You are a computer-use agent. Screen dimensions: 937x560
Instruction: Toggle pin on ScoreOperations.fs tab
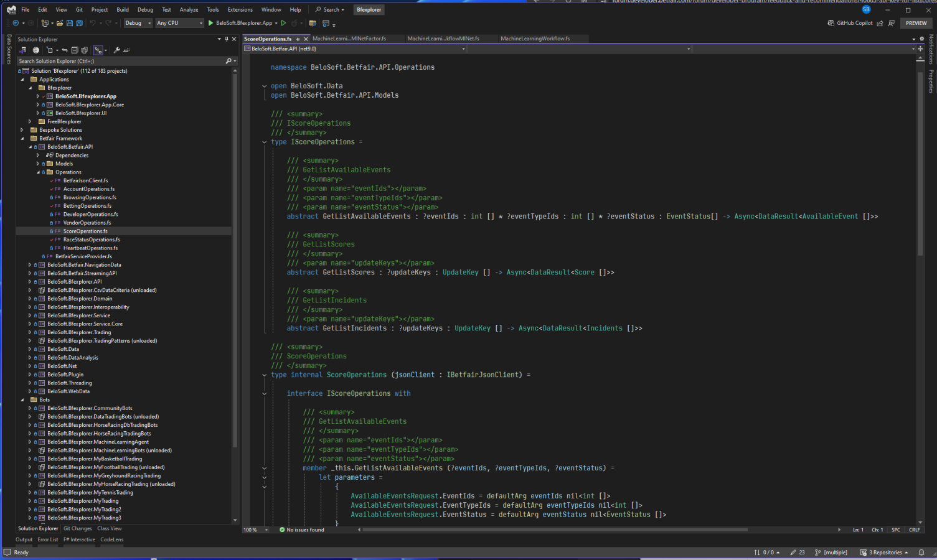pyautogui.click(x=298, y=39)
